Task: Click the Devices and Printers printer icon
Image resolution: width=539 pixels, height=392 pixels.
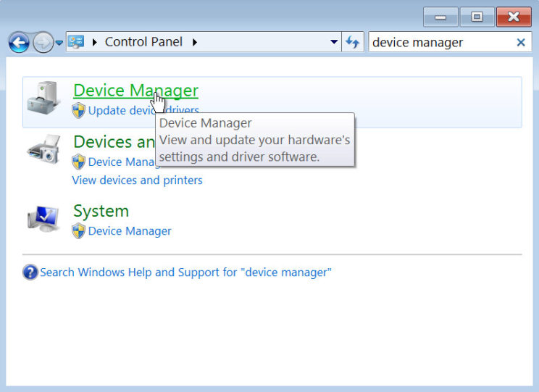Action: [44, 150]
